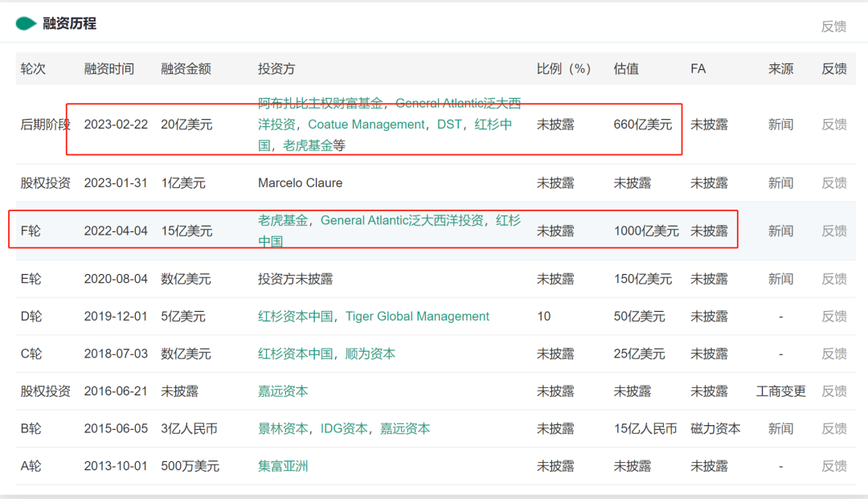Click 新闻 source in the 2023-01-31 row

point(780,183)
